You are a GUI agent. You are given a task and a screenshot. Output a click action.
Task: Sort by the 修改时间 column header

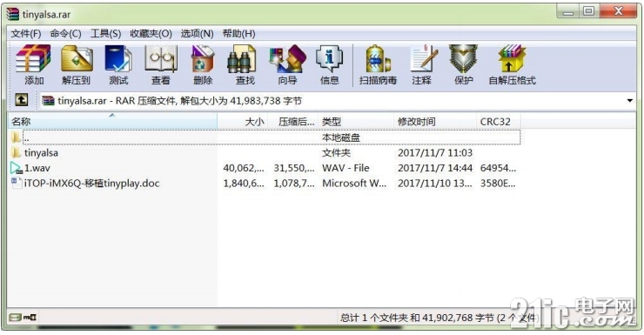435,122
